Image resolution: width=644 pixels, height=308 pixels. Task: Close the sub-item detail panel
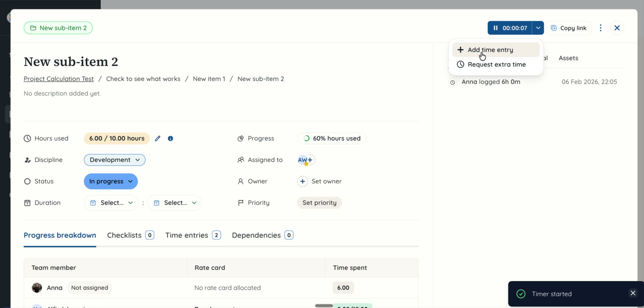617,28
